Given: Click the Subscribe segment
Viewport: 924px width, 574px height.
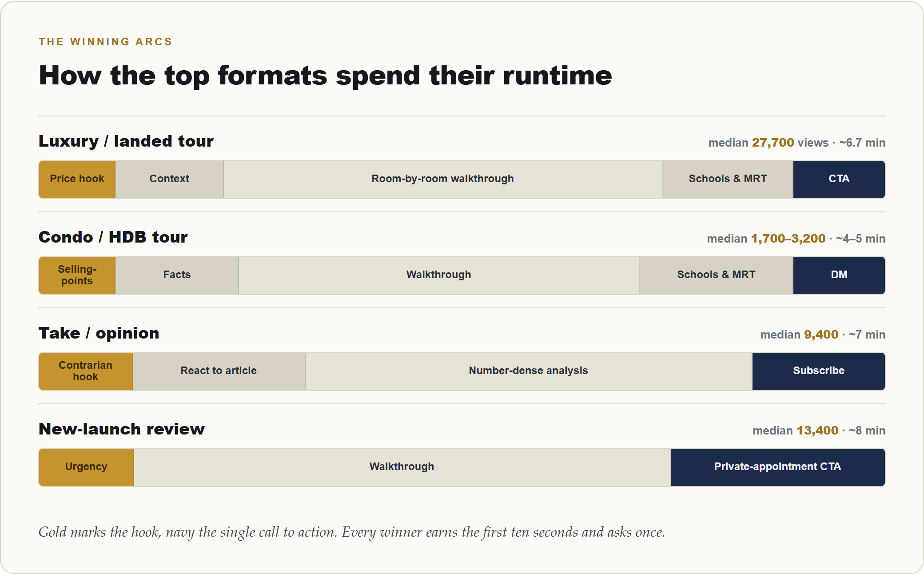Looking at the screenshot, I should coord(819,371).
